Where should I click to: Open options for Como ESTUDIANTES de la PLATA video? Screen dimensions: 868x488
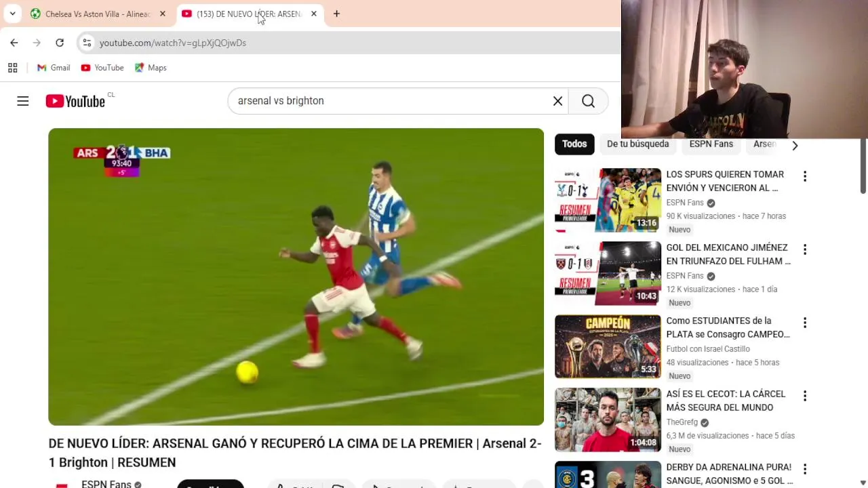[804, 323]
